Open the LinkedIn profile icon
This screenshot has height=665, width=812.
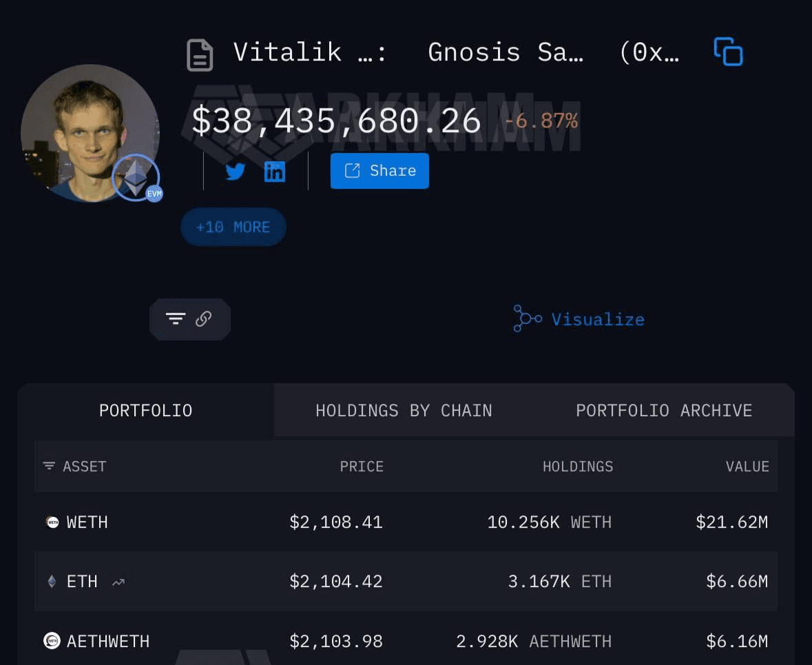click(275, 172)
